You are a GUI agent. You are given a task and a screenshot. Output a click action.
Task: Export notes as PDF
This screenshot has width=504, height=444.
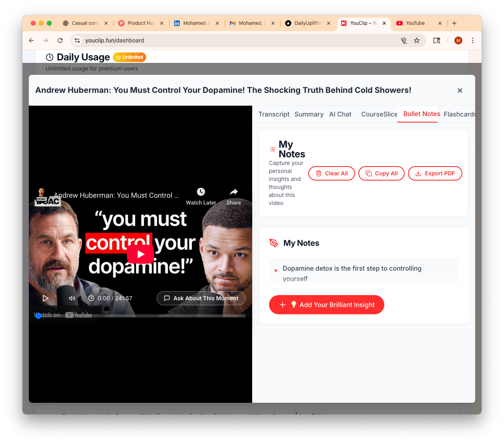(x=435, y=173)
